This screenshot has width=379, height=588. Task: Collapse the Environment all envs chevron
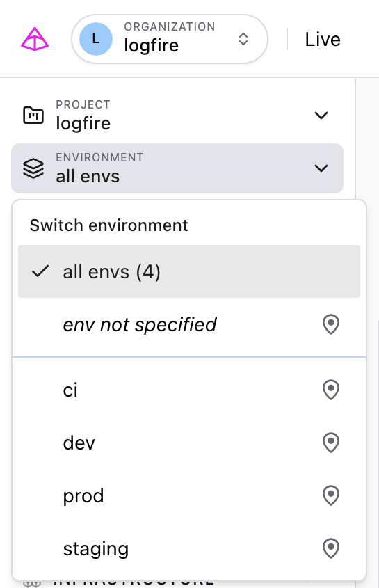pos(321,168)
